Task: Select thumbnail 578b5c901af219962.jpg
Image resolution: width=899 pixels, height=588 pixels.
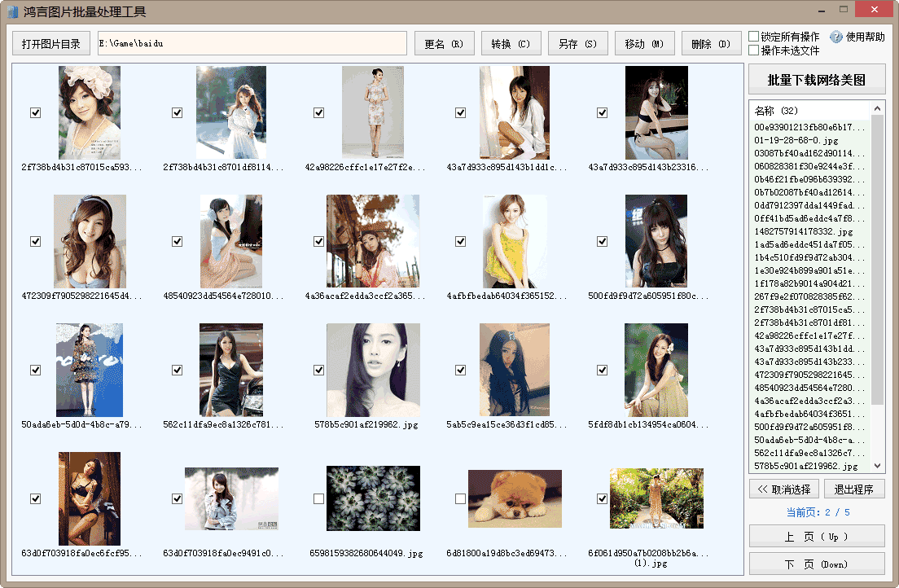Action: [x=373, y=370]
